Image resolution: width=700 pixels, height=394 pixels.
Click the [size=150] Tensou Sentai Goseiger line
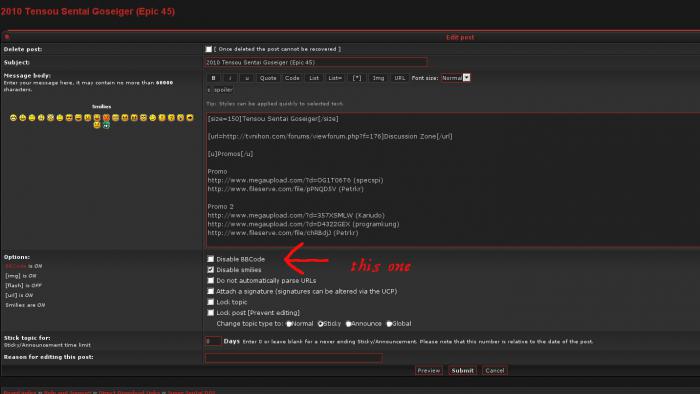[x=273, y=119]
